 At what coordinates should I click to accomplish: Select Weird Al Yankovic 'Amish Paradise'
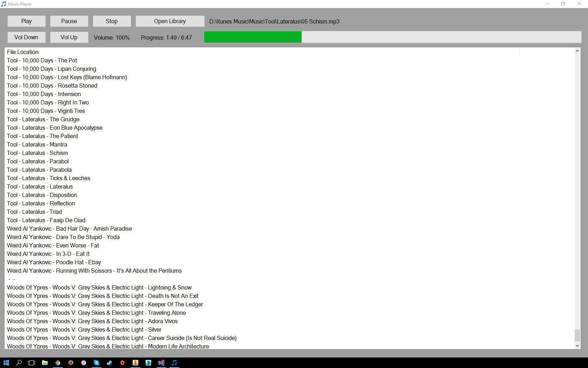tap(69, 229)
